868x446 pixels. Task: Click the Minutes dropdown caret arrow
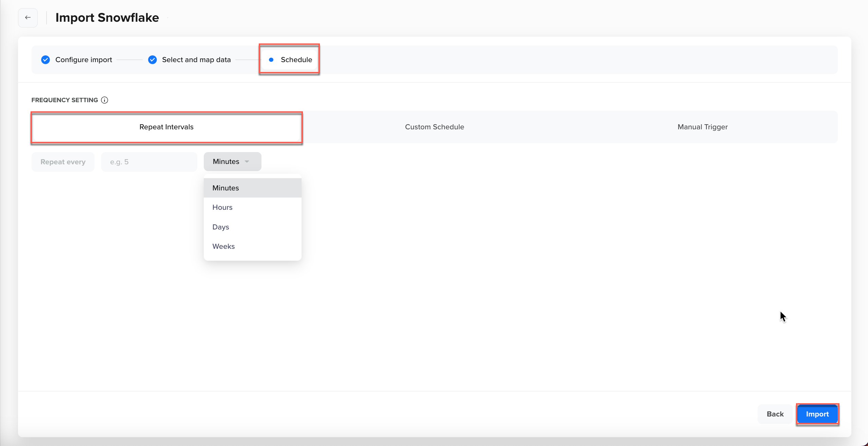[247, 162]
